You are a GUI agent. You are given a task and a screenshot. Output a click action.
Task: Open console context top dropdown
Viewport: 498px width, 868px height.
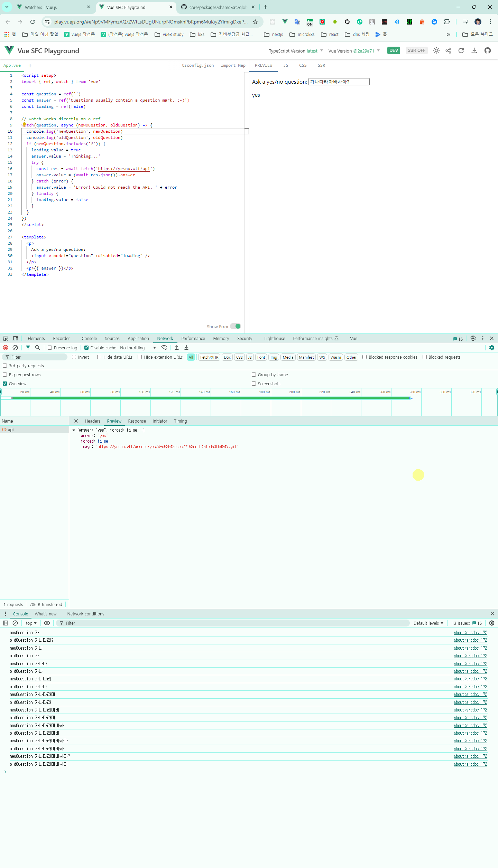point(31,623)
